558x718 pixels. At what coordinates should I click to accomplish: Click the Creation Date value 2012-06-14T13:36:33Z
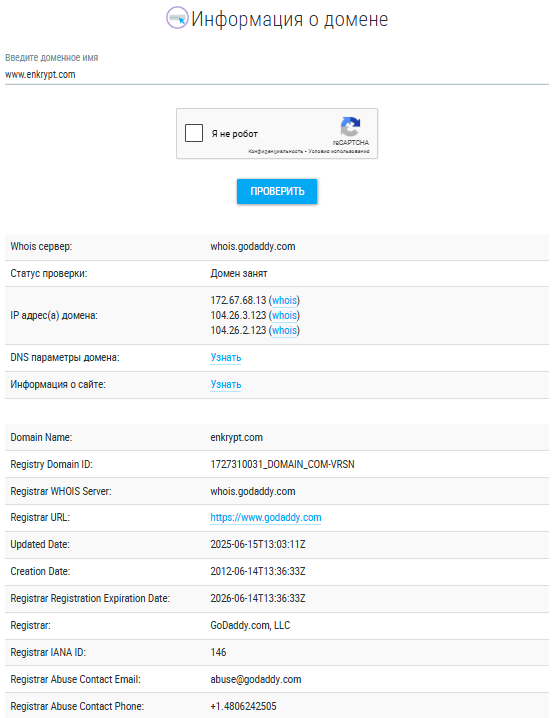coord(258,571)
